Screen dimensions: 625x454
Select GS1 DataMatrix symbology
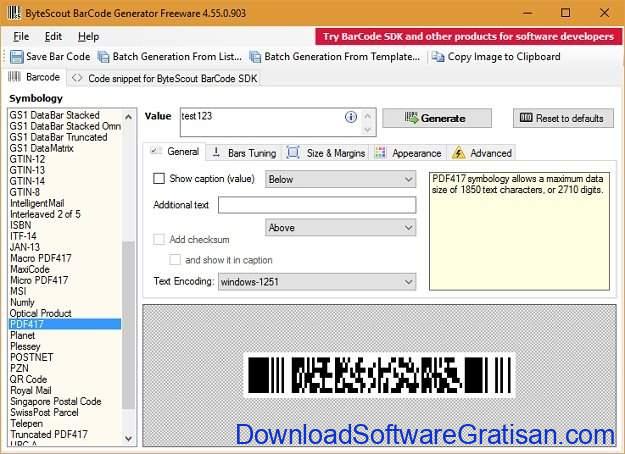(41, 148)
